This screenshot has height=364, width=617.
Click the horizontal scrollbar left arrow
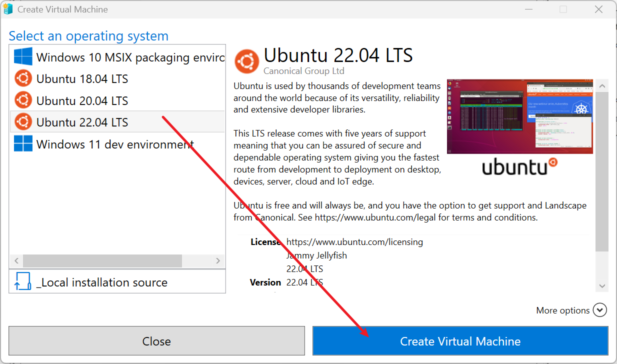16,260
